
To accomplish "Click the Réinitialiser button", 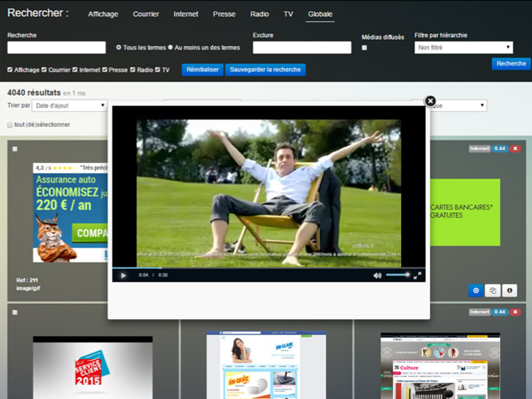I will tap(203, 69).
